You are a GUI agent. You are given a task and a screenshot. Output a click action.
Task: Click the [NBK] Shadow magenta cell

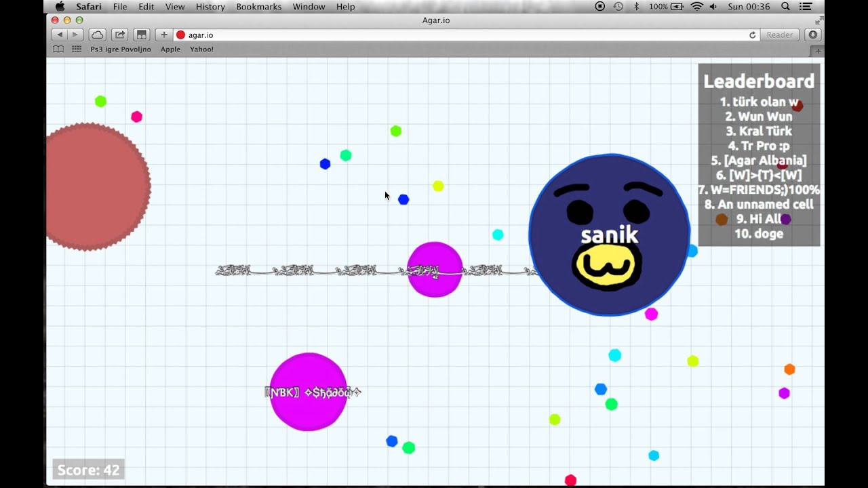pyautogui.click(x=309, y=392)
